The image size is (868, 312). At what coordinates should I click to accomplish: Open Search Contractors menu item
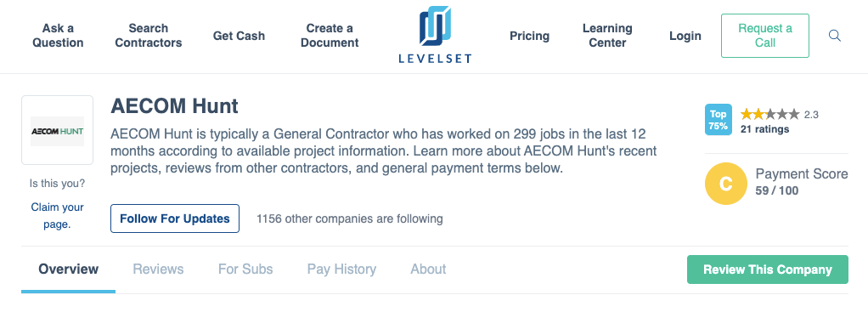coord(149,36)
